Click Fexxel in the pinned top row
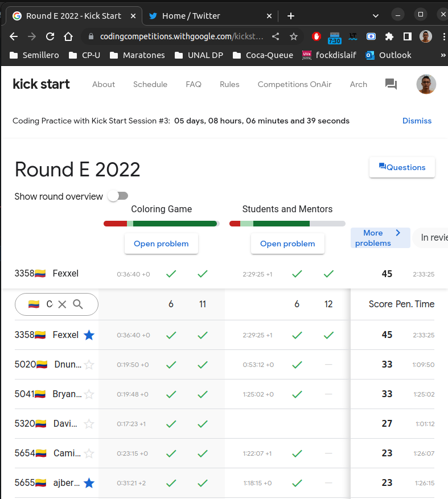Screen dimensions: 448x499 point(65,273)
